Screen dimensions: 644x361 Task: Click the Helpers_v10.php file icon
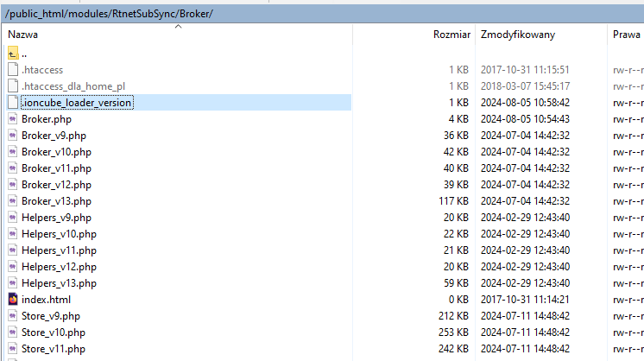tap(13, 234)
